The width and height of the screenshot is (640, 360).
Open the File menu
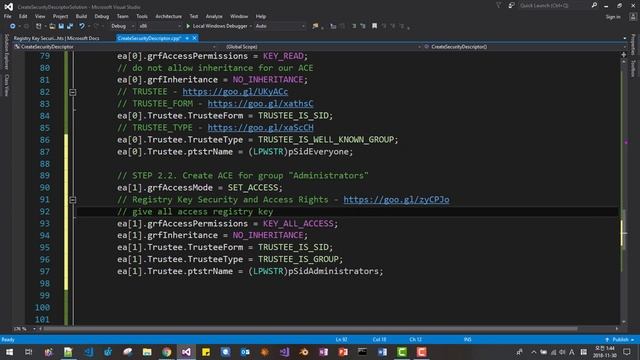(x=7, y=16)
